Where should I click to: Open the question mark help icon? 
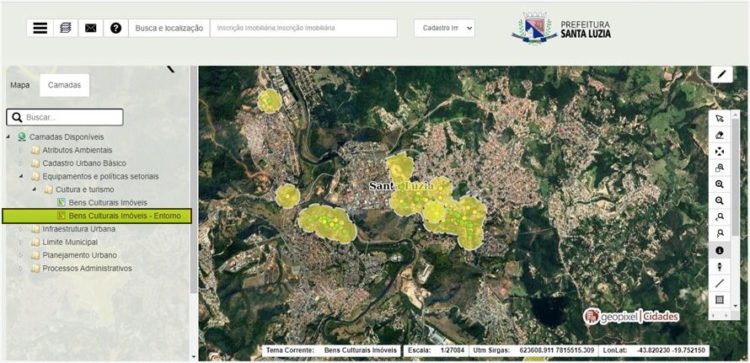(x=116, y=28)
